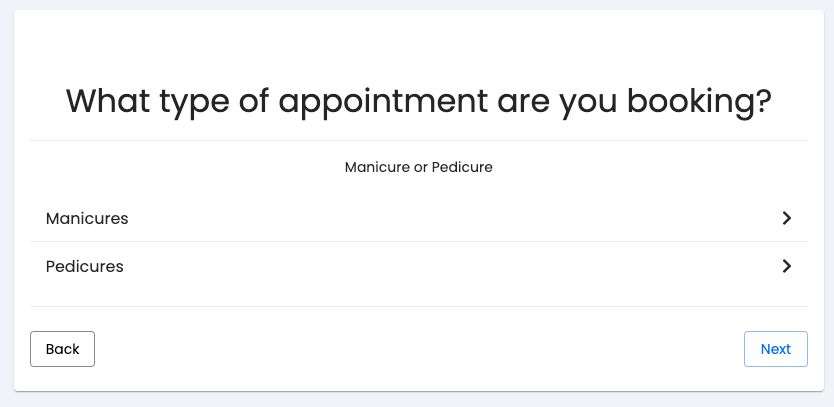Expand the Manicures category
This screenshot has width=834, height=407.
pos(419,218)
